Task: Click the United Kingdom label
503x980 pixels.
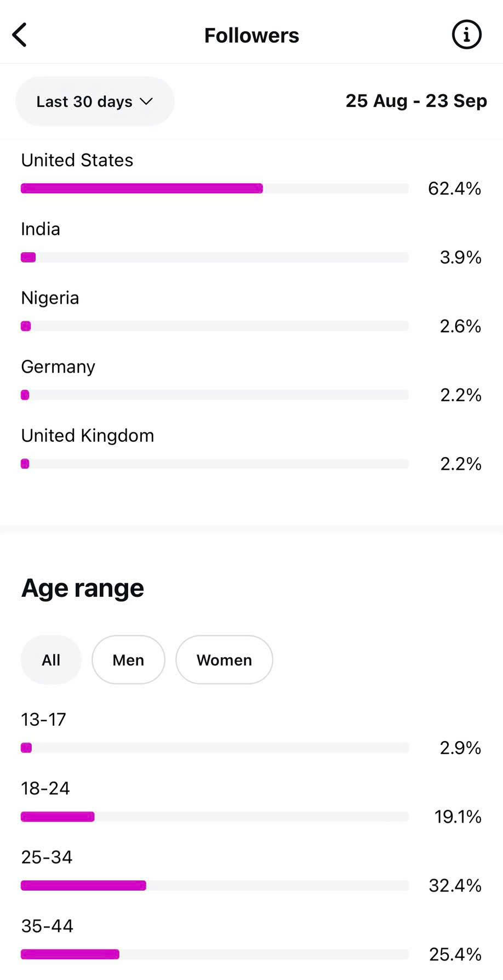Action: pos(88,436)
